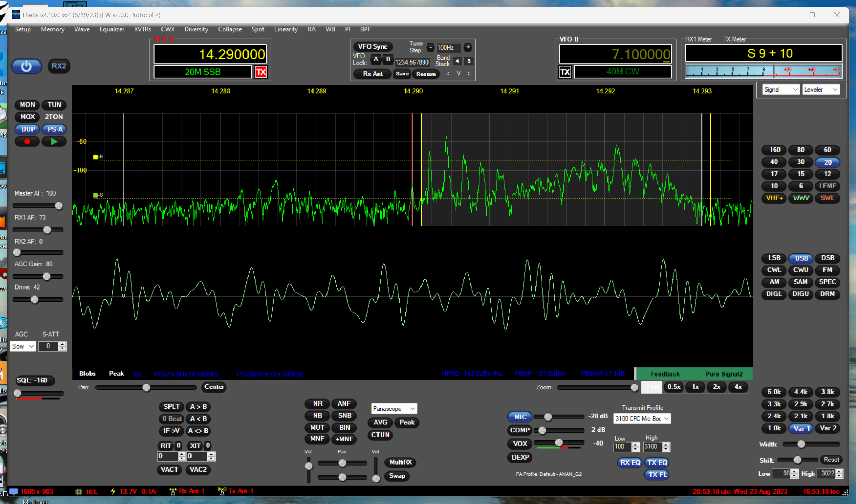This screenshot has width=856, height=504.
Task: Adjust the Master AF slider
Action: click(x=38, y=206)
